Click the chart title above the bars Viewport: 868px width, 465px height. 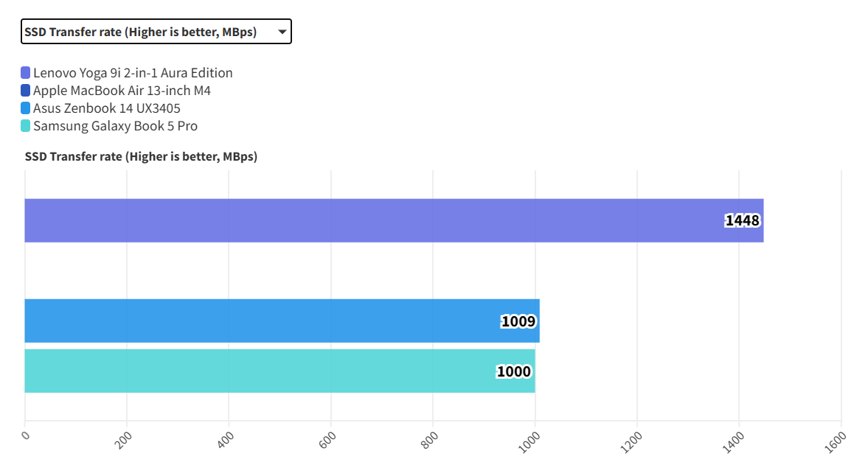click(141, 156)
